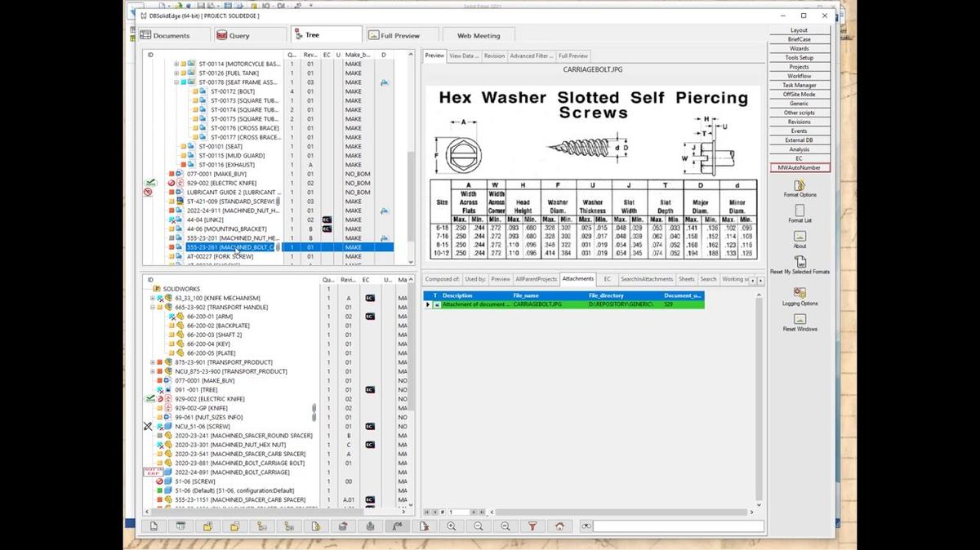Open the Format Options icon
Image resolution: width=980 pixels, height=550 pixels.
(800, 185)
